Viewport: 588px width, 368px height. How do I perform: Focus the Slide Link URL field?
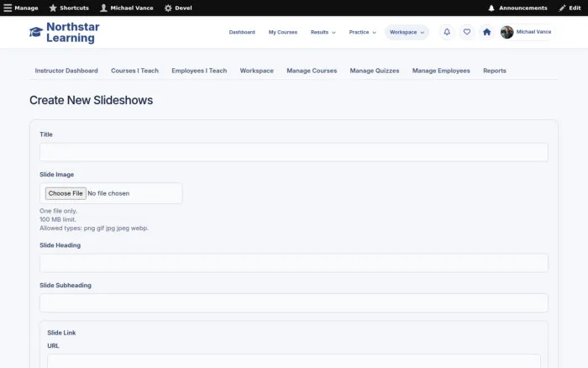pos(294,361)
